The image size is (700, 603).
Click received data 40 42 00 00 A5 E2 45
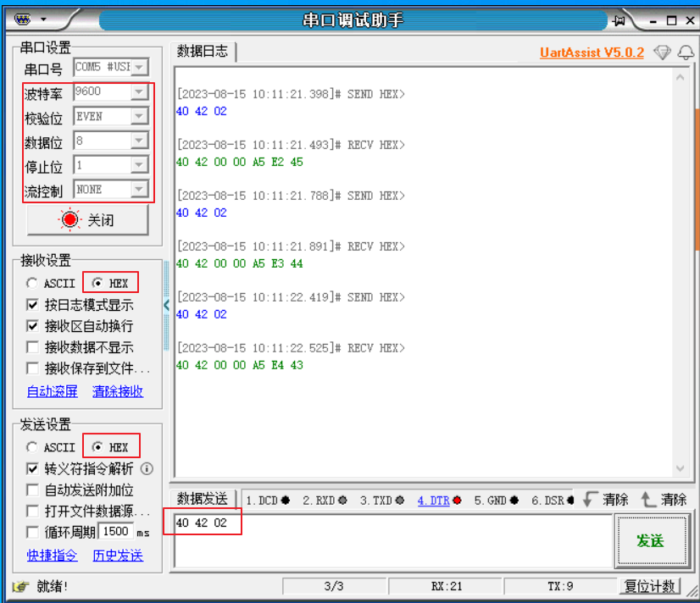pyautogui.click(x=240, y=162)
